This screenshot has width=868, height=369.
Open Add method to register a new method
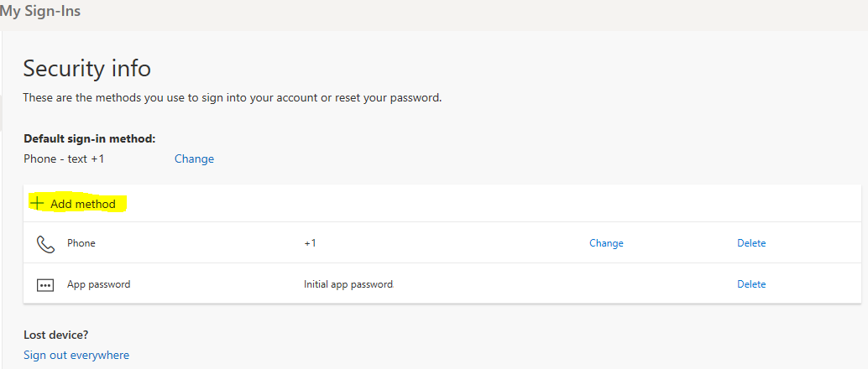click(78, 204)
